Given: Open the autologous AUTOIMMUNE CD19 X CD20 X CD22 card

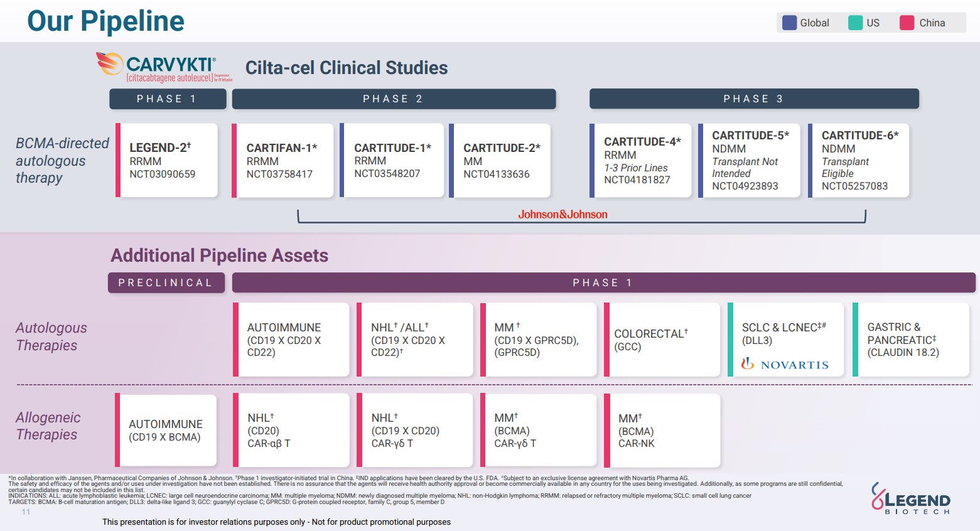Looking at the screenshot, I should coord(291,340).
